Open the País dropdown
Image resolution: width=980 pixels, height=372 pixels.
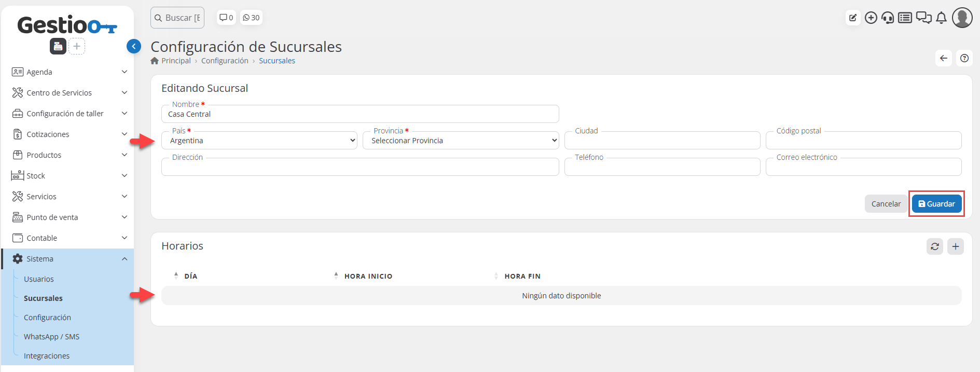(259, 141)
